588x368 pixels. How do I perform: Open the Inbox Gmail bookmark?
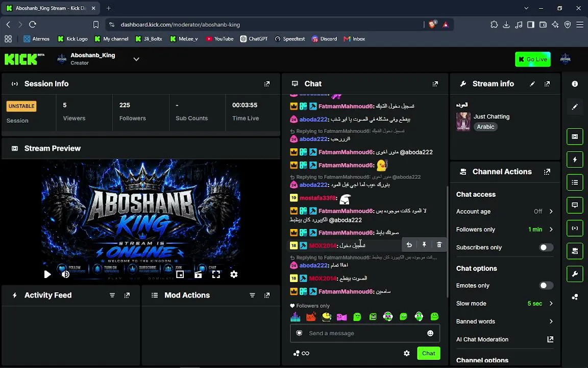point(354,39)
